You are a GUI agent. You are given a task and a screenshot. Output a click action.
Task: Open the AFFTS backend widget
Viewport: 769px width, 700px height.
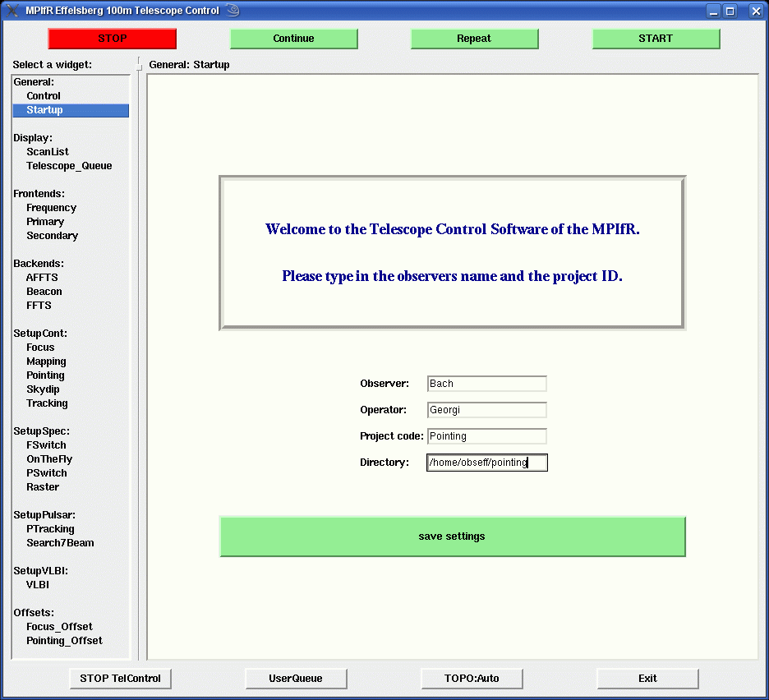(x=42, y=278)
